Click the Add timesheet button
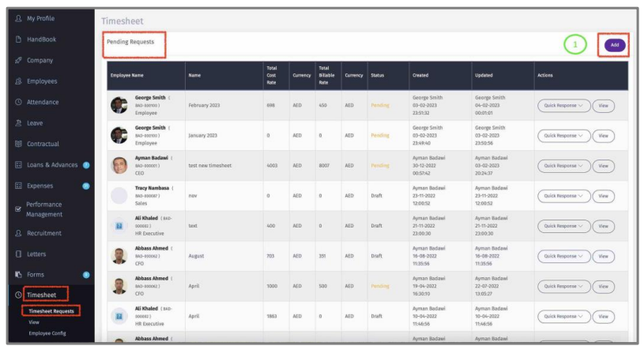 point(615,45)
